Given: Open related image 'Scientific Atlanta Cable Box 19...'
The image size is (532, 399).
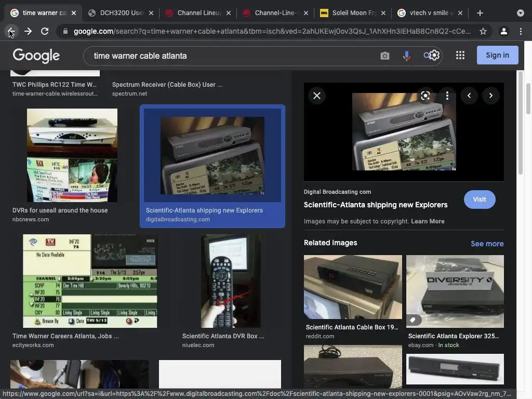Looking at the screenshot, I should pyautogui.click(x=353, y=287).
